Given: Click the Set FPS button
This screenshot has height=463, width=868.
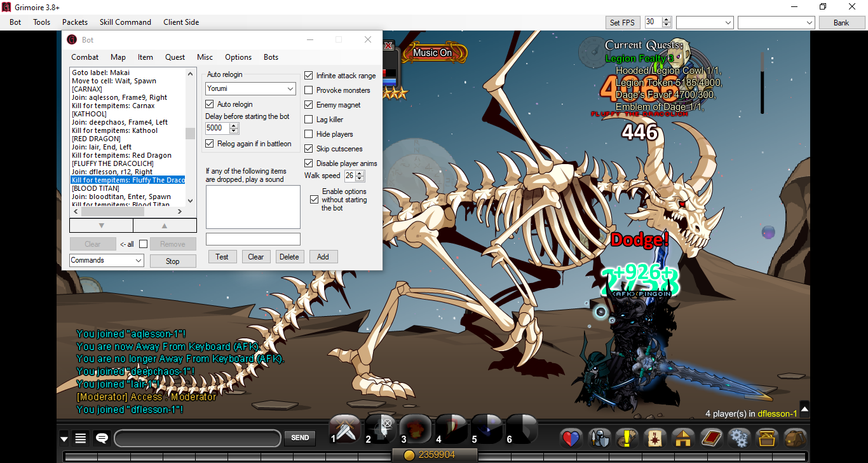Looking at the screenshot, I should pos(622,22).
